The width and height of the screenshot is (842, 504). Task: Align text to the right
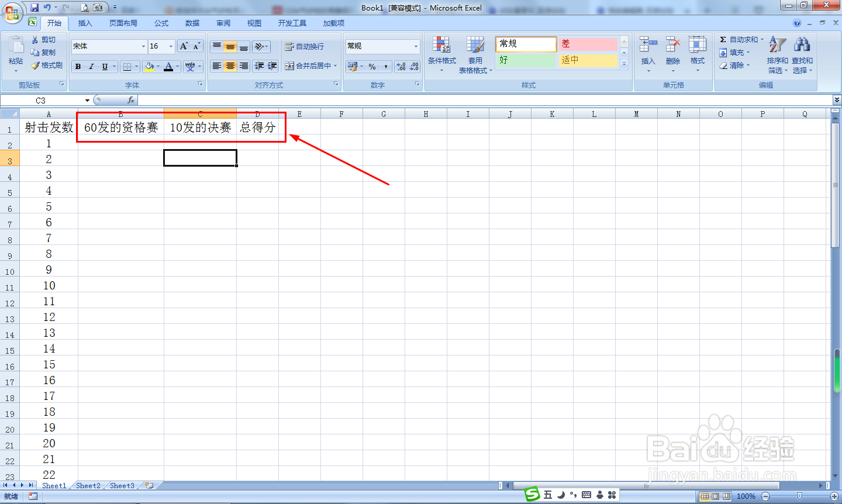[x=244, y=66]
